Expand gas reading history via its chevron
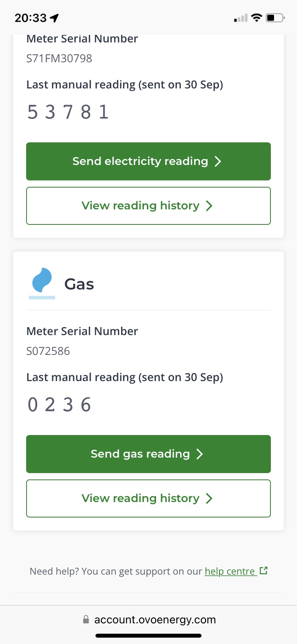 pyautogui.click(x=209, y=498)
